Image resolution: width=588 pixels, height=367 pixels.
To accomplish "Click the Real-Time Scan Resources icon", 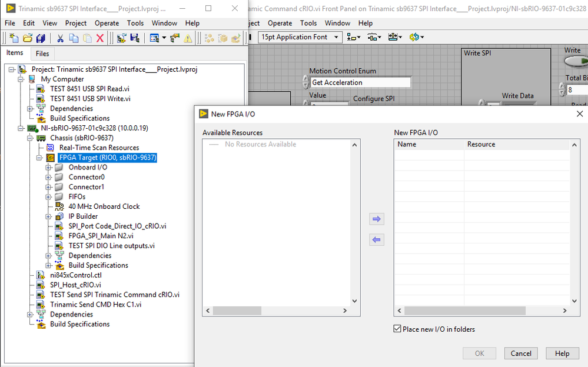I will [50, 148].
